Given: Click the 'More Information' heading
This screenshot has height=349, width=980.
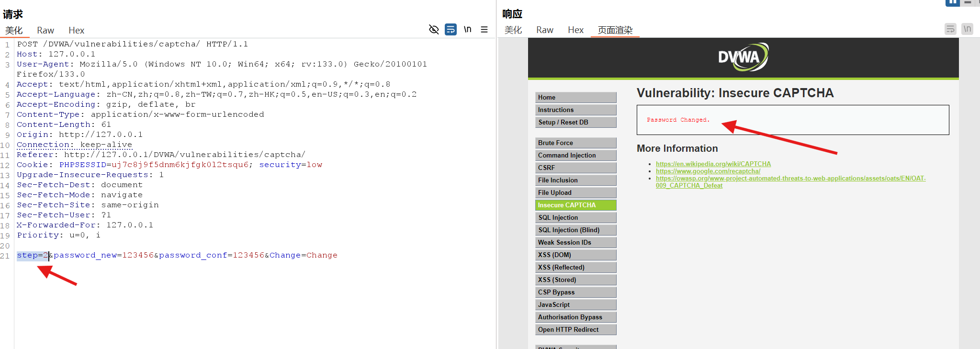Looking at the screenshot, I should click(x=677, y=148).
